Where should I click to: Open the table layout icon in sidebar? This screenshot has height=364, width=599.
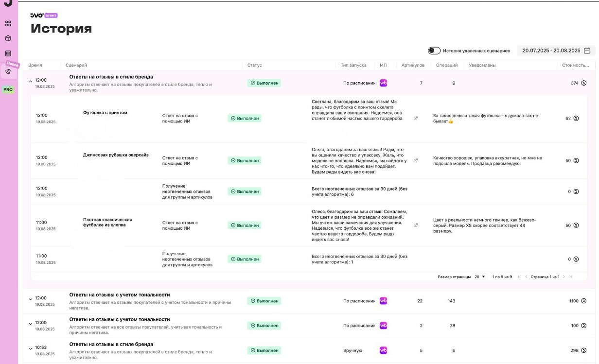8,53
